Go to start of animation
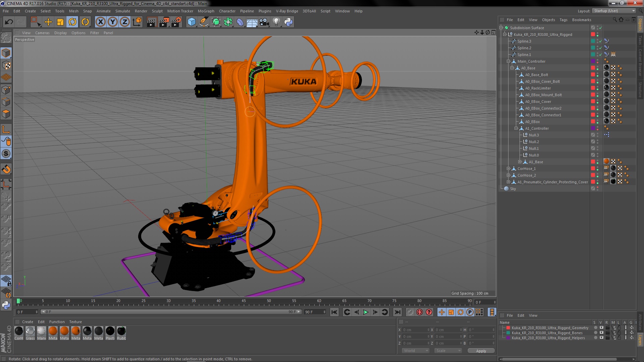 click(x=334, y=312)
